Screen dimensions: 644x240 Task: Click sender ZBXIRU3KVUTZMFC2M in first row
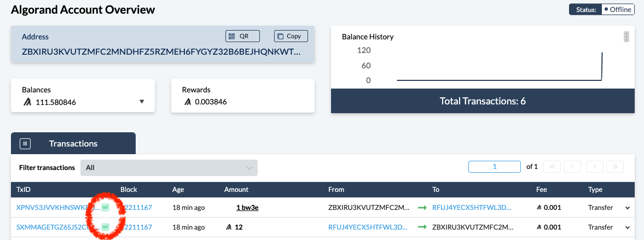(368, 208)
